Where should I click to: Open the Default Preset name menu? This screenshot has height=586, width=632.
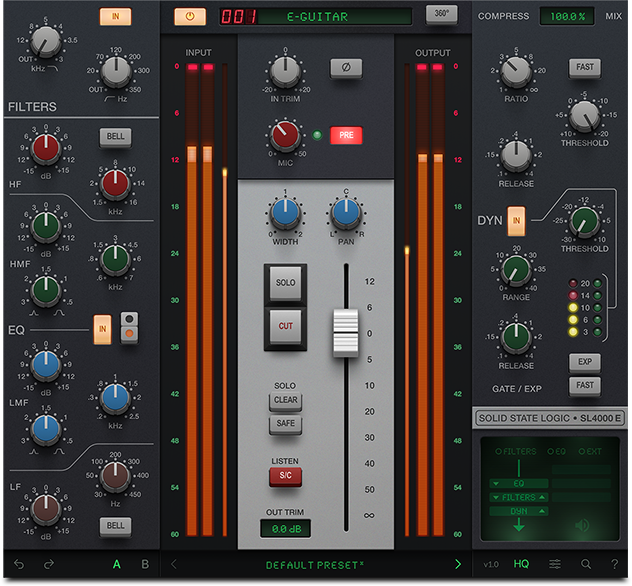click(315, 565)
